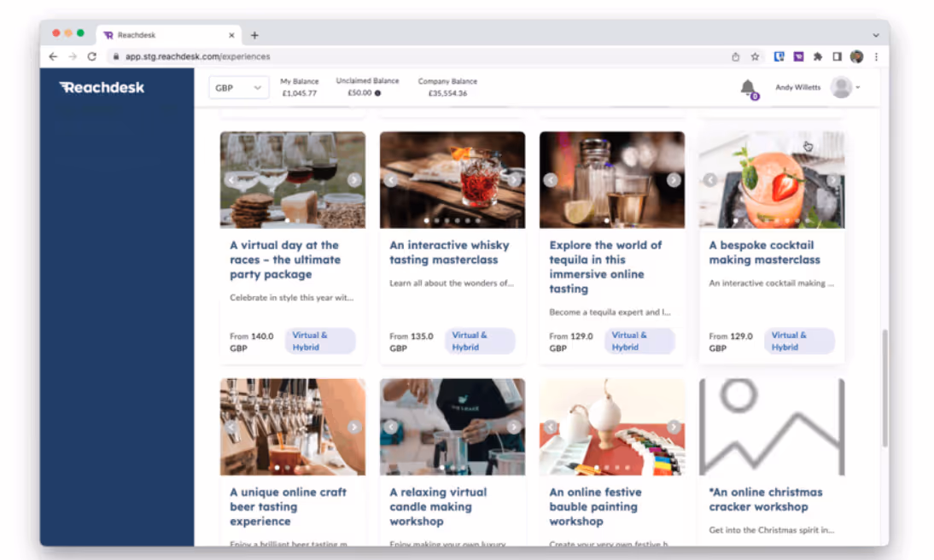
Task: Open 'A unique online craft beer tasting' title
Action: click(288, 507)
